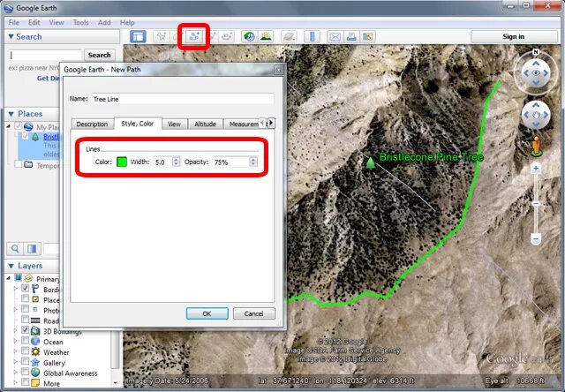Hide the sidebar using the toolbar icon
565x392 pixels.
[138, 37]
